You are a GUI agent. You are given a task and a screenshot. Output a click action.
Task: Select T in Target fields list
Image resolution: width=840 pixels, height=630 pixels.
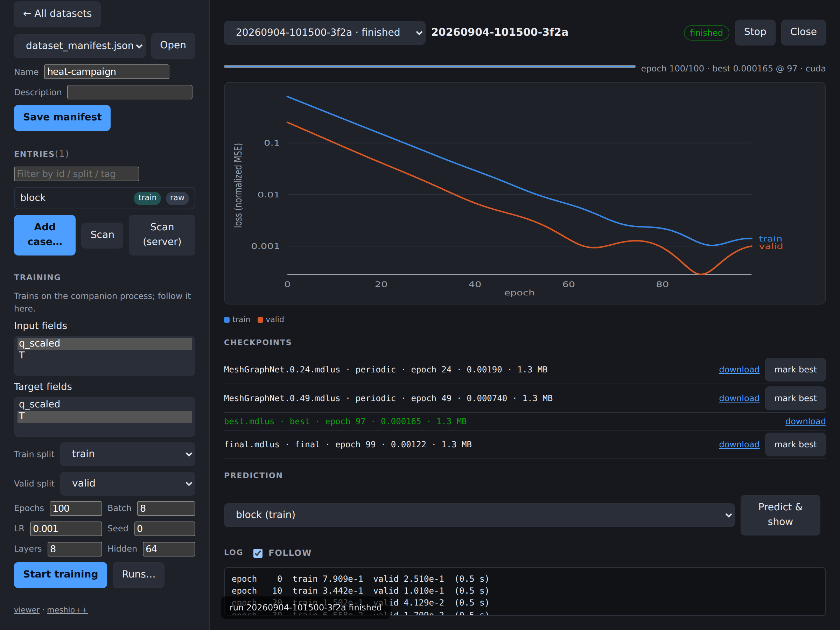coord(104,416)
